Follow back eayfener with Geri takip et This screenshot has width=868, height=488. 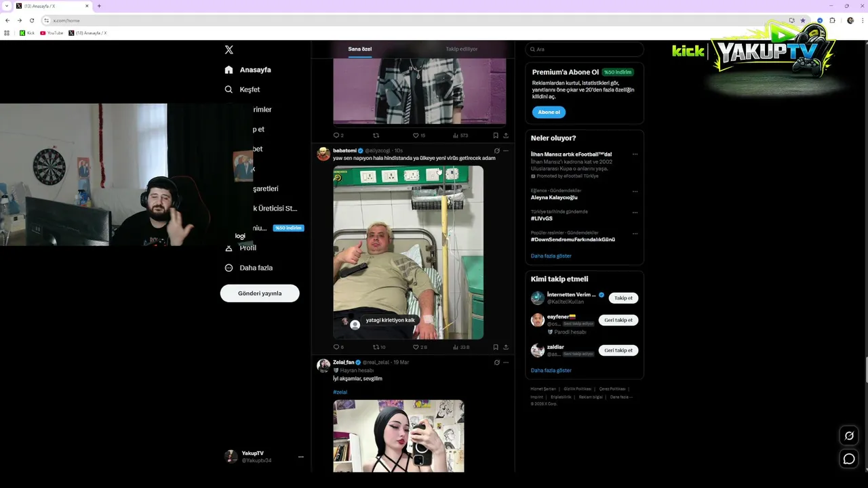[618, 320]
